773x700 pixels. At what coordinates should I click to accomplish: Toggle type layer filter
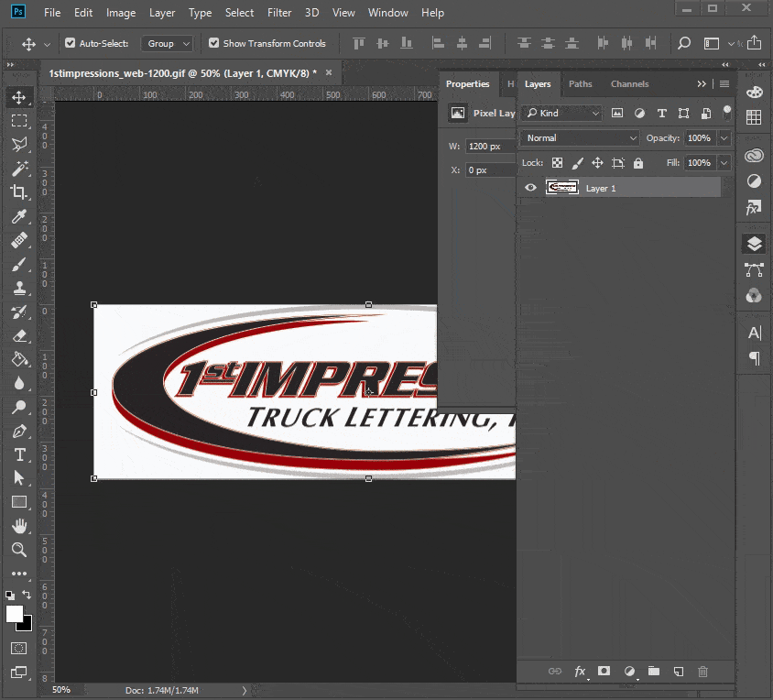coord(661,113)
